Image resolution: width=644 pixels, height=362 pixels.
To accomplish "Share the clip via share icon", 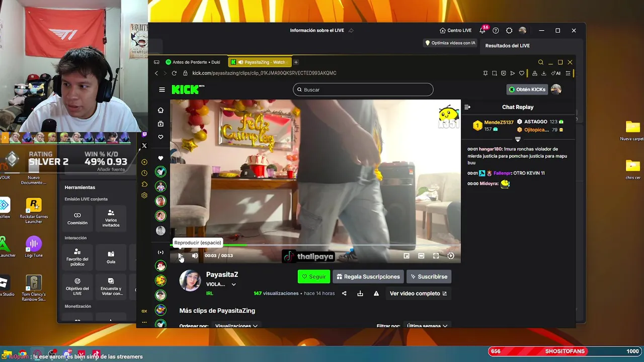I will pos(344,294).
